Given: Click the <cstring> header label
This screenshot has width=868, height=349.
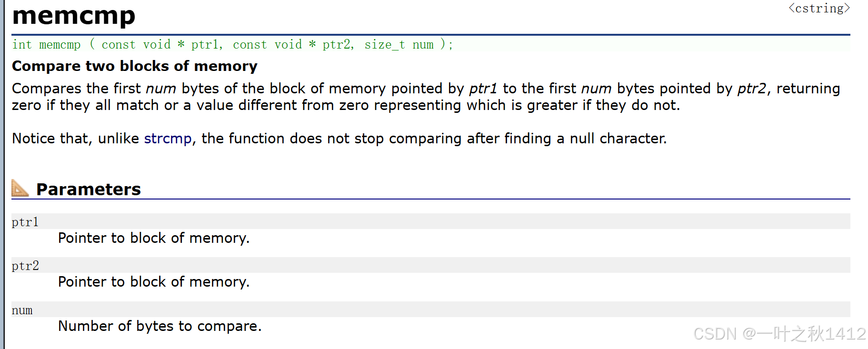Looking at the screenshot, I should click(x=819, y=8).
